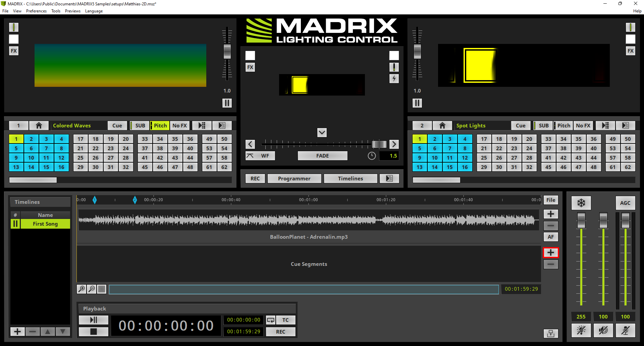Open left deck list menu icon
The height and width of the screenshot is (346, 644).
pos(222,125)
